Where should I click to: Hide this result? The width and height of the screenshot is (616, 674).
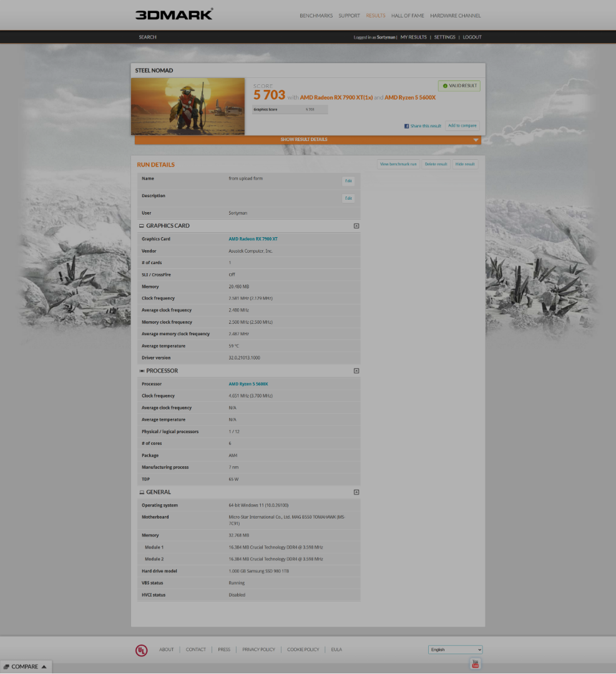tap(465, 164)
